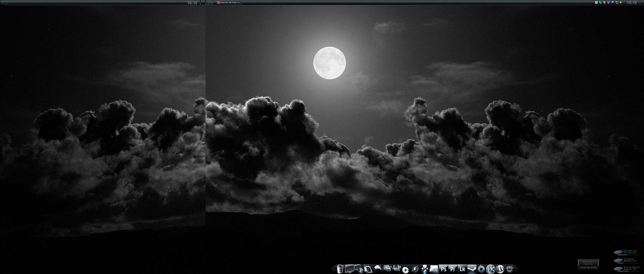Click the Start orb on the center taskbar

click(x=210, y=3)
